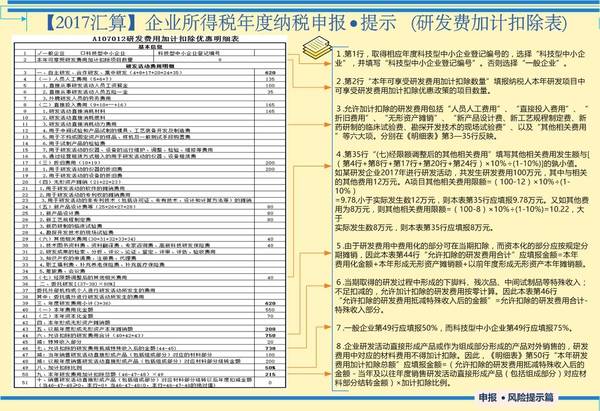
Task: Click the 215 value in row 50
Action: [x=270, y=374]
